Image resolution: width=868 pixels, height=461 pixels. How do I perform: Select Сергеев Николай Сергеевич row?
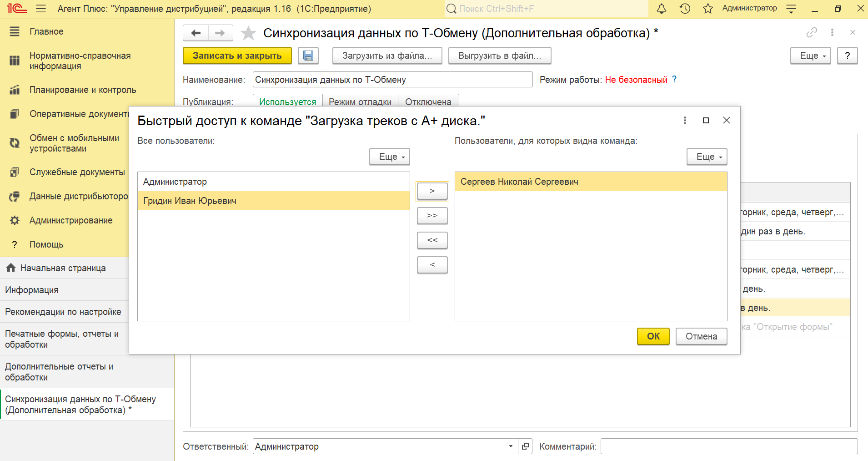point(591,182)
